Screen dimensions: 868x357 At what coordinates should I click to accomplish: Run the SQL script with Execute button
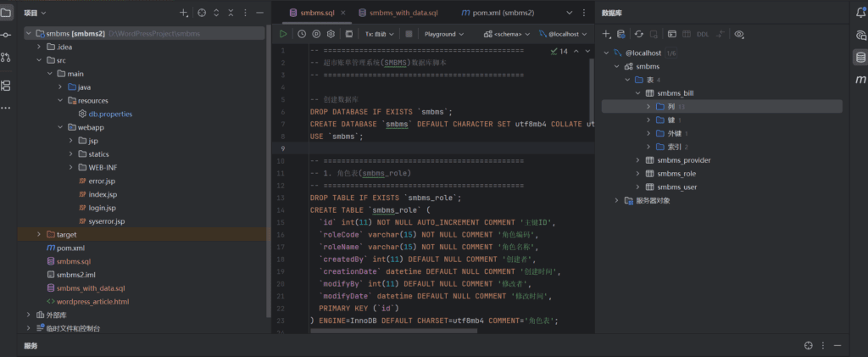pos(283,34)
